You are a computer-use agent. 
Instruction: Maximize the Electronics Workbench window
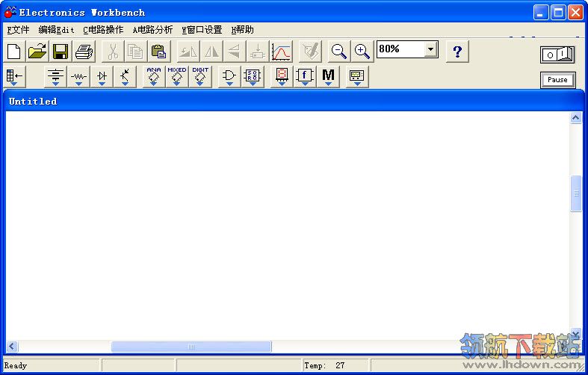click(558, 13)
